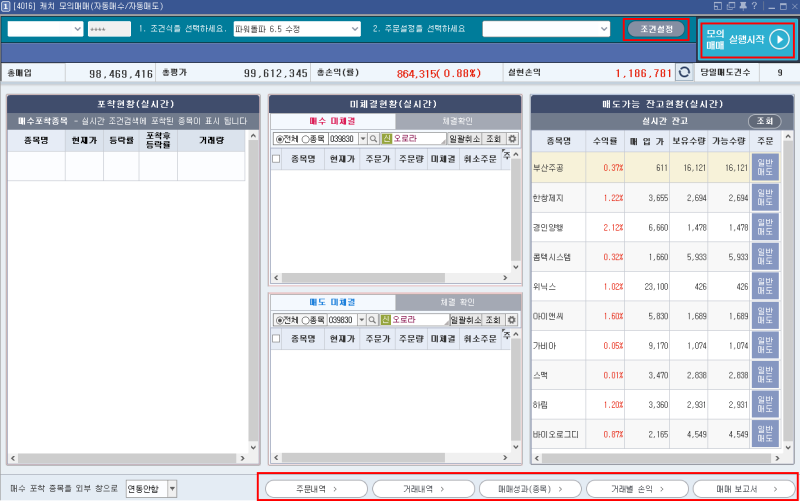
Task: Click 조회 in 매도 미체결 panel
Action: pos(493,320)
